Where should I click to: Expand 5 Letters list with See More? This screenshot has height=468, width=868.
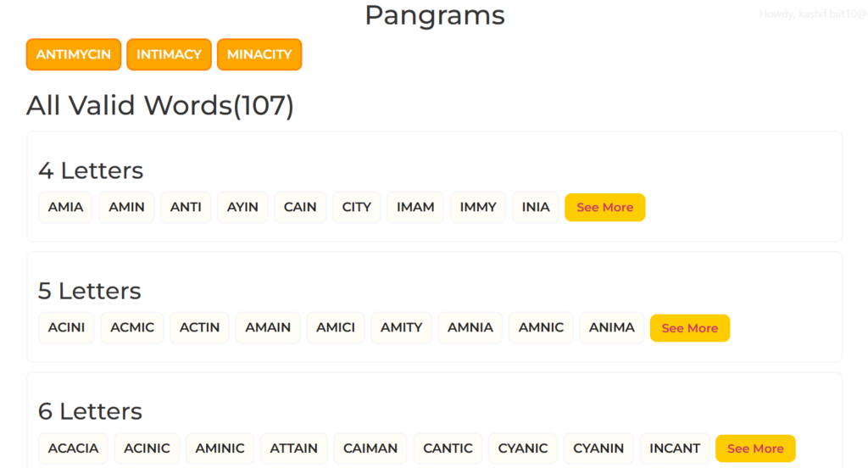pyautogui.click(x=689, y=328)
